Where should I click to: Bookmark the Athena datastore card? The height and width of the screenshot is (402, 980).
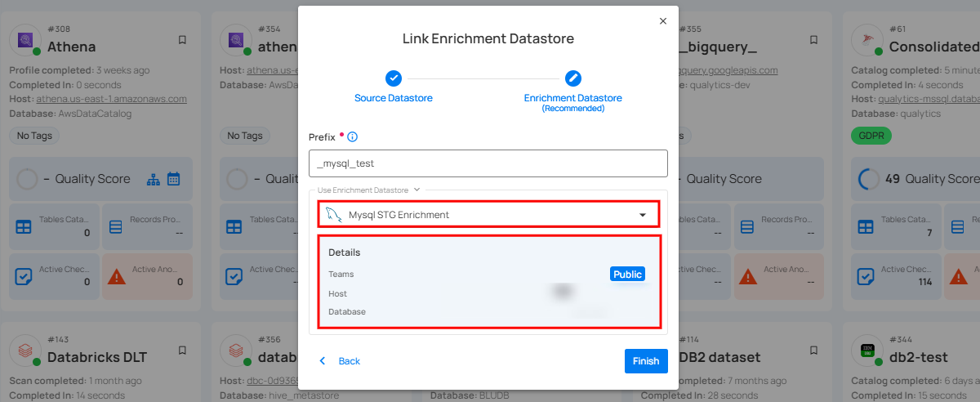(x=182, y=39)
